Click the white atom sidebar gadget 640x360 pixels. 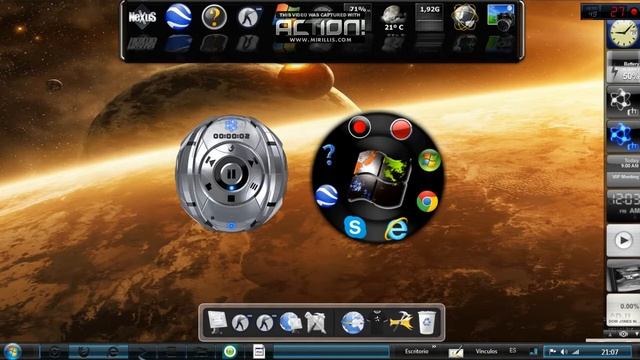coord(623,102)
